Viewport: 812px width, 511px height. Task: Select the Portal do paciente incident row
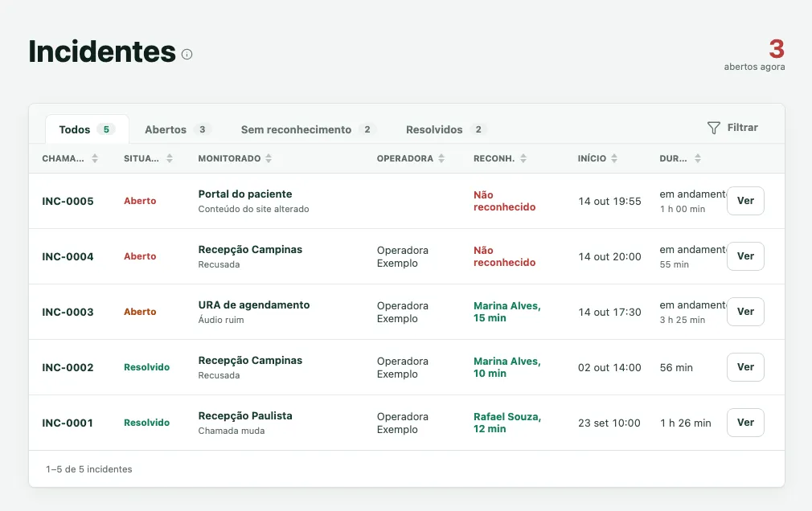click(407, 201)
